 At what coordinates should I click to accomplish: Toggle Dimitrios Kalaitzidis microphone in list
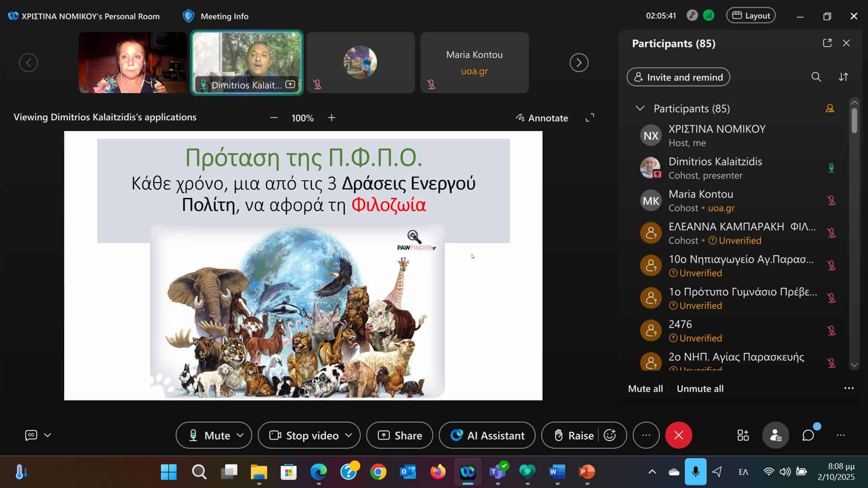point(831,168)
